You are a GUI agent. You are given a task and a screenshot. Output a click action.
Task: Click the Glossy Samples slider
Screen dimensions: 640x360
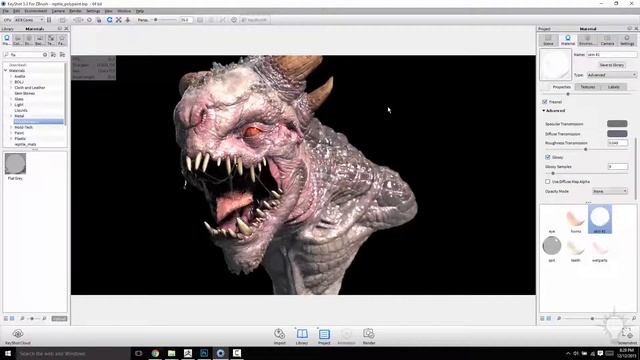point(586,173)
